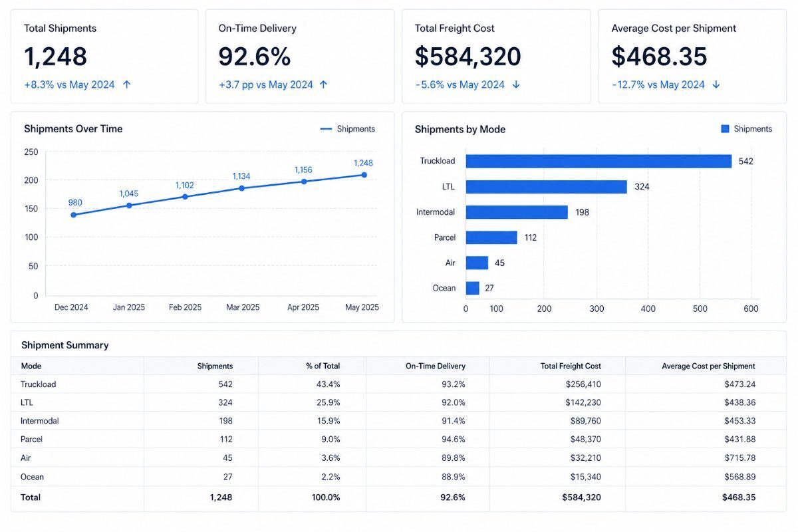Select the Apr 2025 data point labeled 1,156

click(x=304, y=181)
